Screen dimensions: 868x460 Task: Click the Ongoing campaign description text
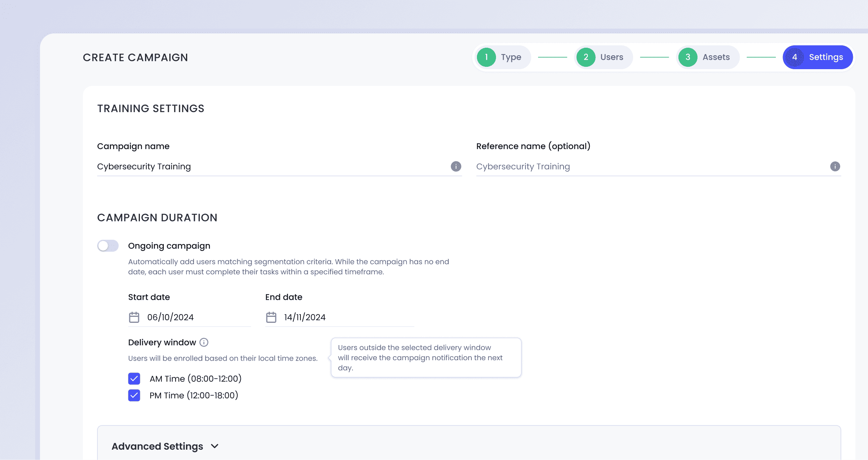pos(289,267)
